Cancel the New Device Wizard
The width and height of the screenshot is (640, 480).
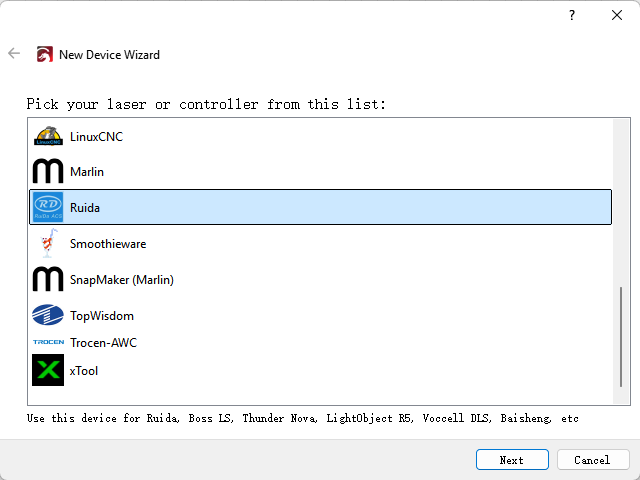tap(592, 460)
